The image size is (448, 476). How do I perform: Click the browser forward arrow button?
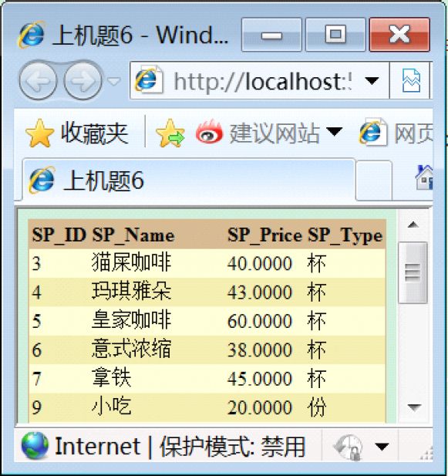pyautogui.click(x=83, y=81)
